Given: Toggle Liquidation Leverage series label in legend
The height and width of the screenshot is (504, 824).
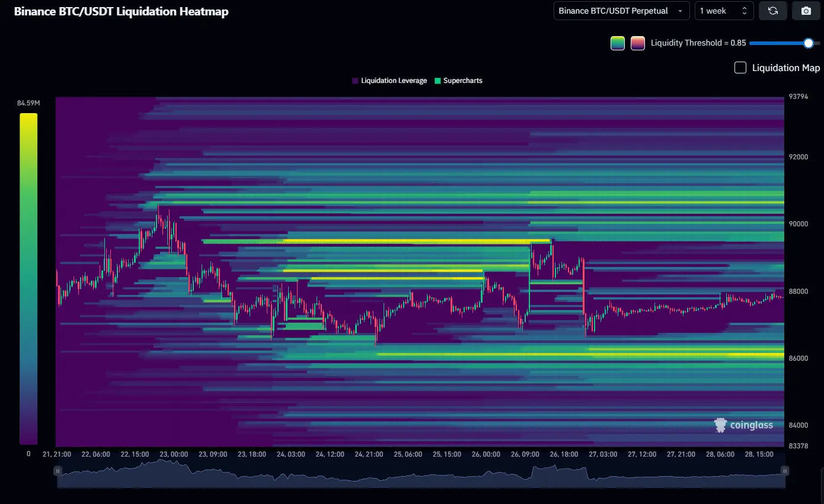Looking at the screenshot, I should pos(394,81).
